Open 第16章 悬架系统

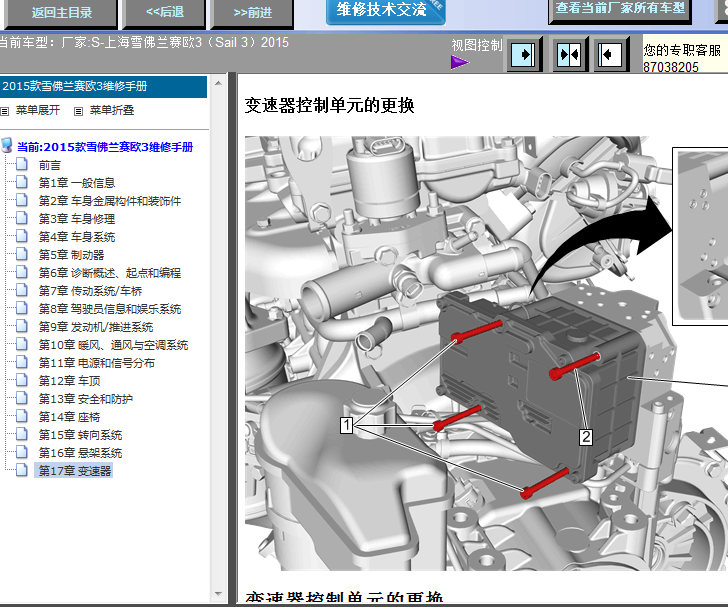coord(80,453)
